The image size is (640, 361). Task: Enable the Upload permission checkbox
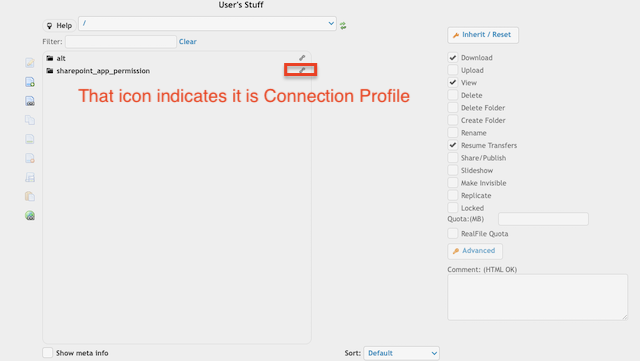point(453,70)
